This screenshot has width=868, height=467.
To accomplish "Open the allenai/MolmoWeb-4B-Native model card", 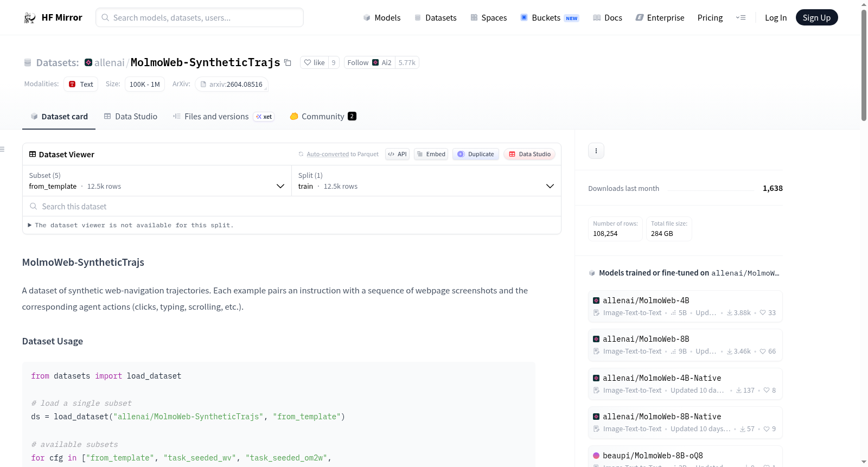I will (685, 384).
